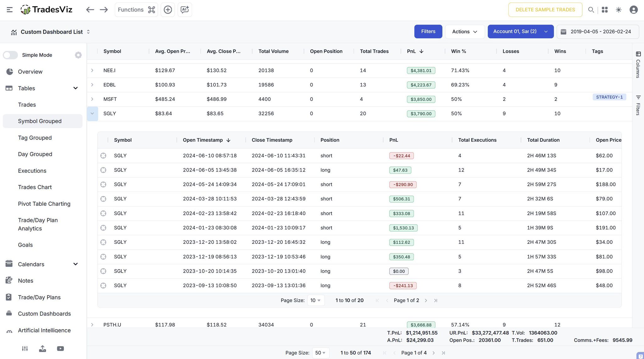Navigate back with the left arrow icon

coord(90,10)
